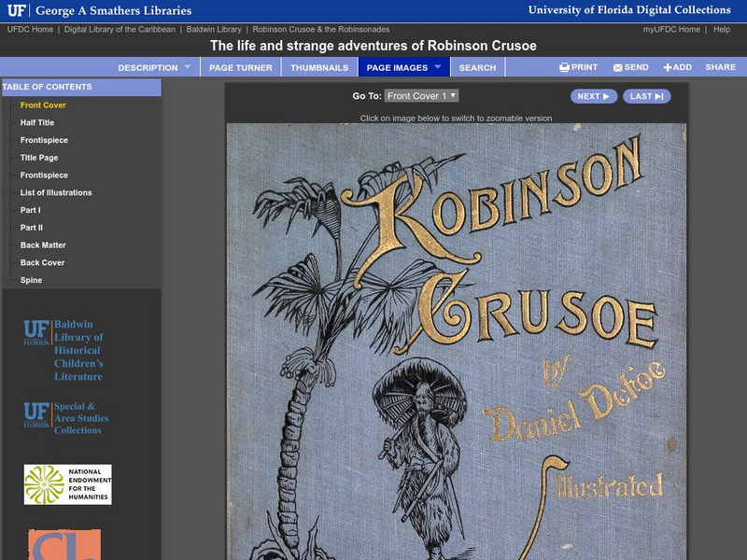Click the LAST page button

click(647, 95)
